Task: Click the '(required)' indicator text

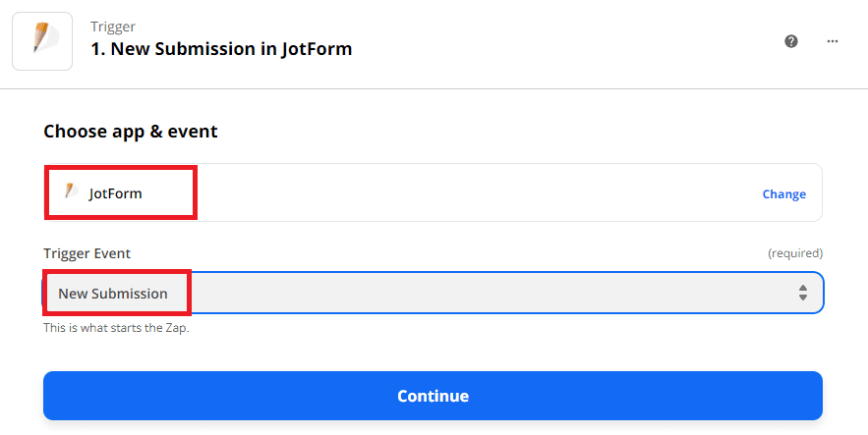Action: click(794, 253)
